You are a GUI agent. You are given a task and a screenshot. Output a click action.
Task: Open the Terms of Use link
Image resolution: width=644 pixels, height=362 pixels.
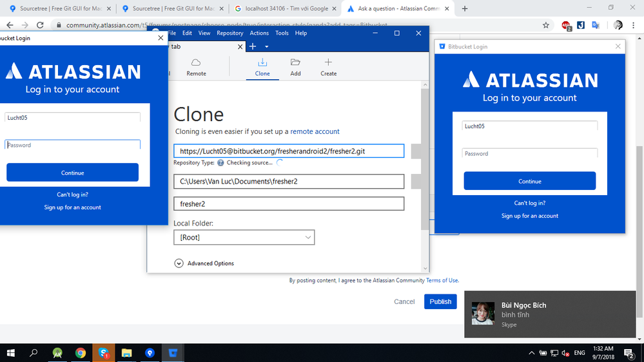[x=442, y=280]
